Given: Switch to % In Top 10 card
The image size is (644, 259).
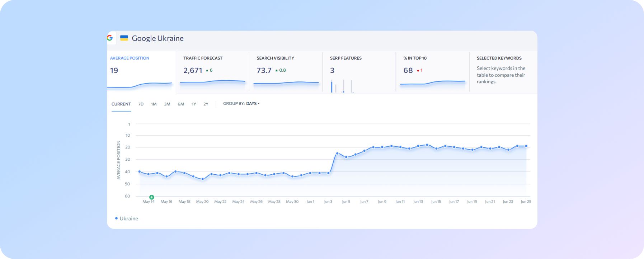Looking at the screenshot, I should click(432, 72).
